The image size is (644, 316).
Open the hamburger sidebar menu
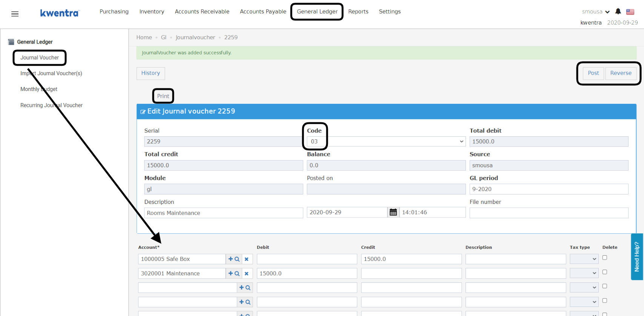pos(15,14)
